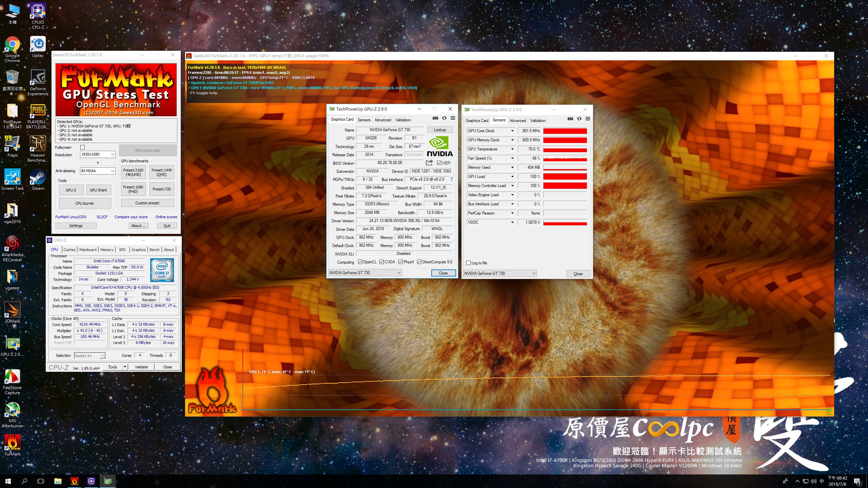Open the hamburger menu in GPU-Z Sensors window
Screen dimensions: 868x488
tap(588, 119)
